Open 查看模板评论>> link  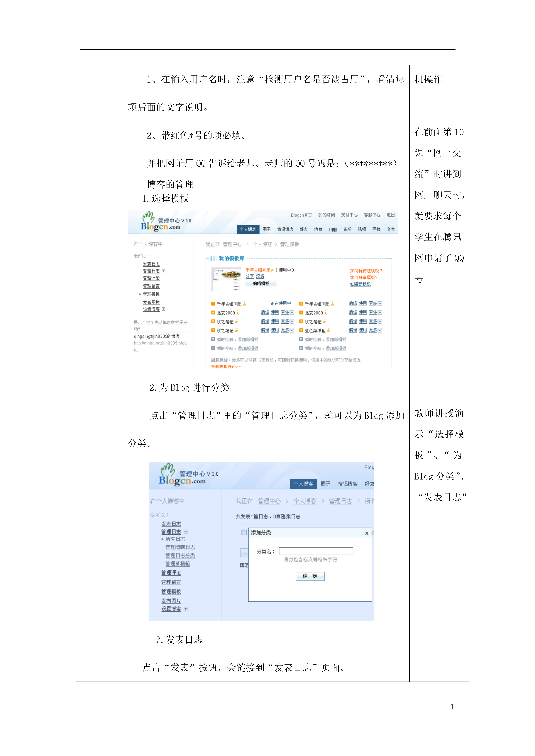pyautogui.click(x=226, y=366)
